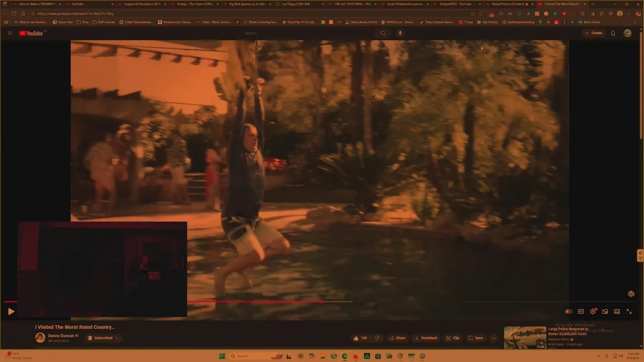Open 'Large Police Response to Stolen $3,000,000 Yacht' title

pyautogui.click(x=568, y=331)
